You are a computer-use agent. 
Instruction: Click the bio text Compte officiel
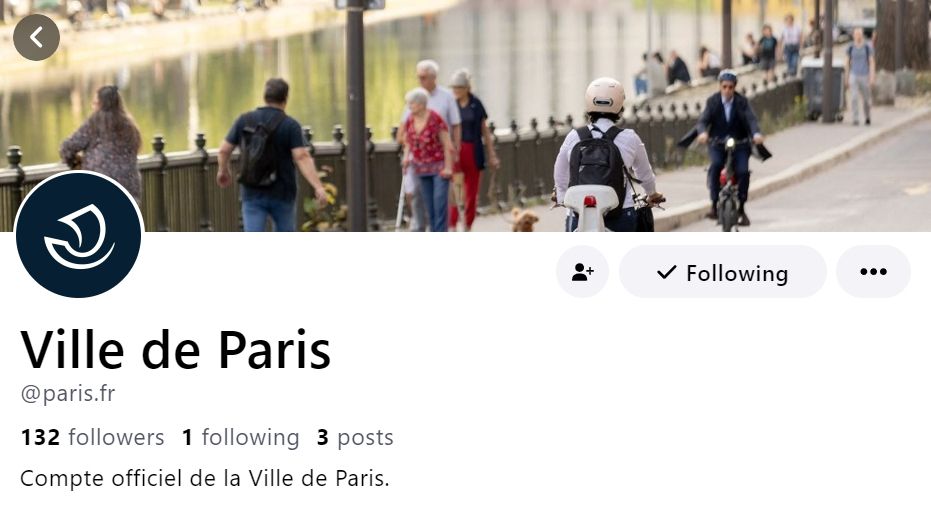tap(205, 478)
